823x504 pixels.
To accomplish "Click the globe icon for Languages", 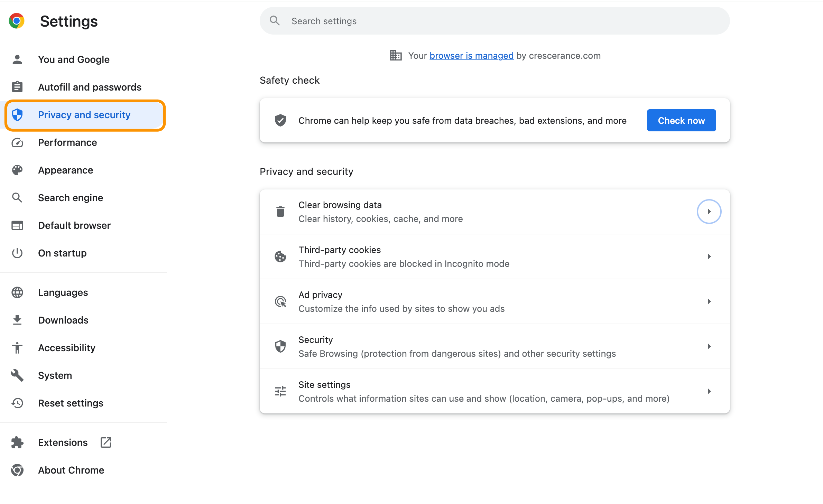I will pyautogui.click(x=17, y=292).
